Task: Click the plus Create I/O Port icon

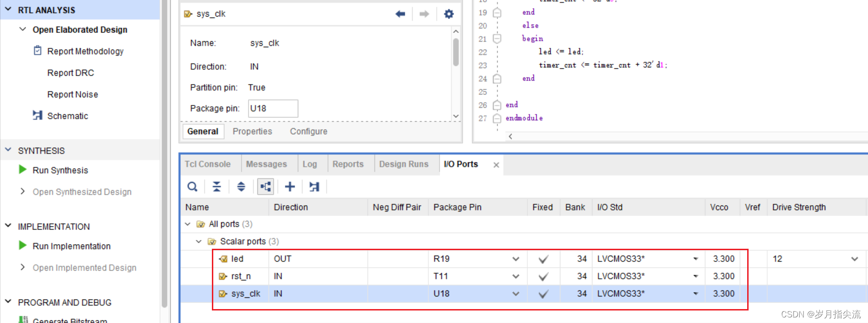Action: pos(289,187)
